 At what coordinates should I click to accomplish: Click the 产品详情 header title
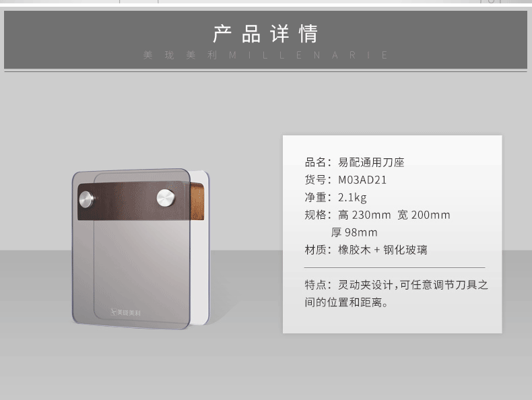point(265,34)
